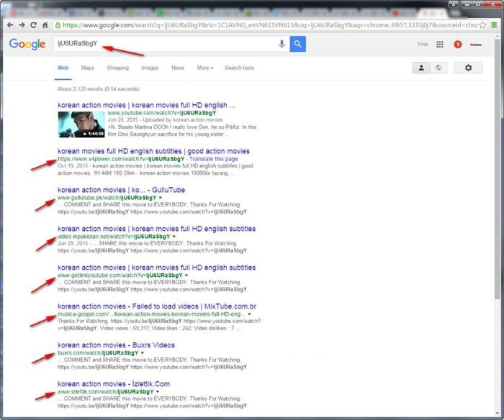The width and height of the screenshot is (504, 420).
Task: Open the GulluTube result title
Action: tap(121, 190)
